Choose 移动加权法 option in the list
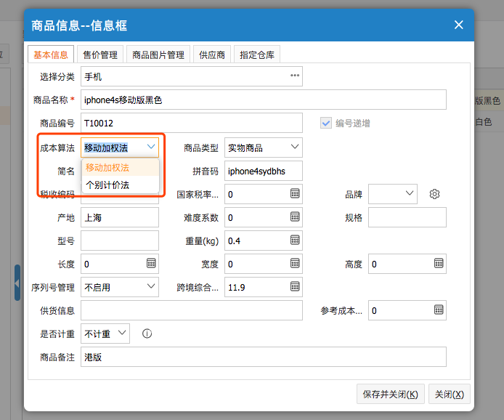504x420 pixels. [107, 167]
